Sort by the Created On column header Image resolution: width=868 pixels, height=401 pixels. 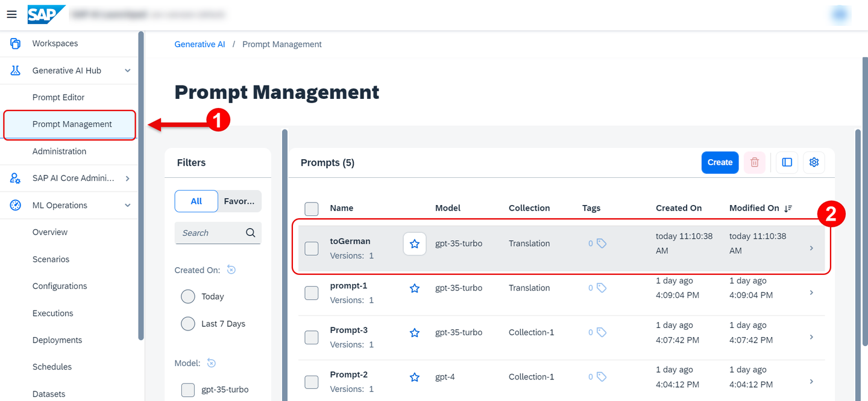point(679,208)
